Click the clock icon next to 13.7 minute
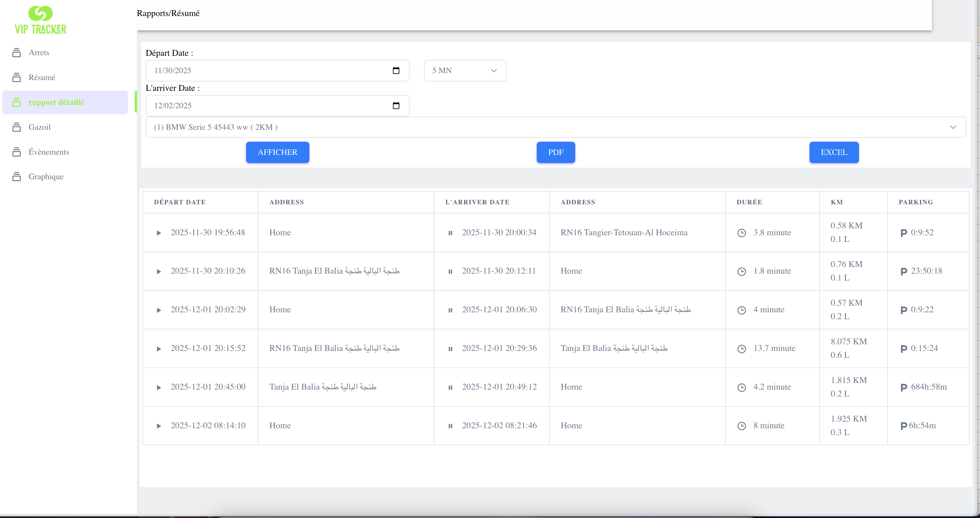 (x=741, y=349)
